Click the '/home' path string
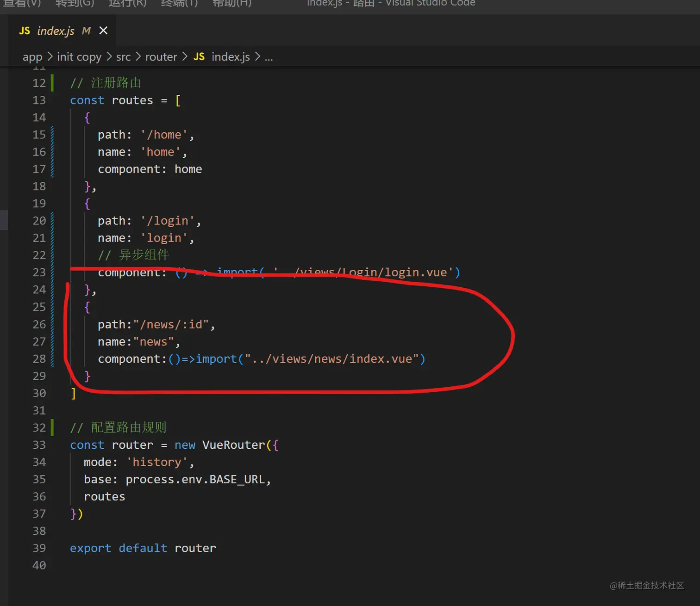This screenshot has height=606, width=700. 164,135
